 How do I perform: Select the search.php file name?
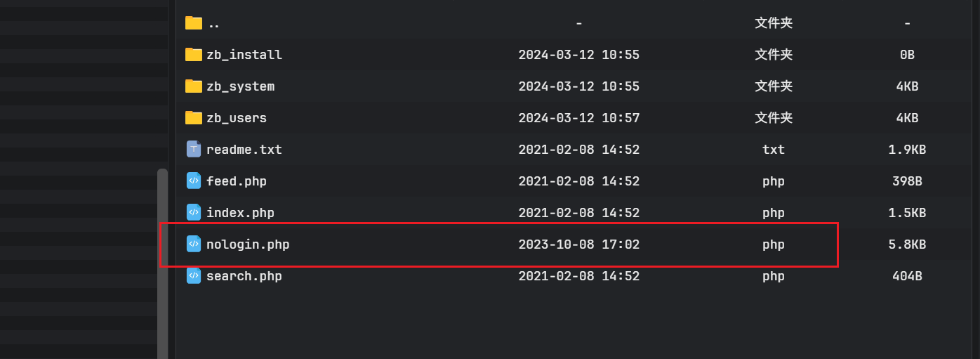(244, 276)
